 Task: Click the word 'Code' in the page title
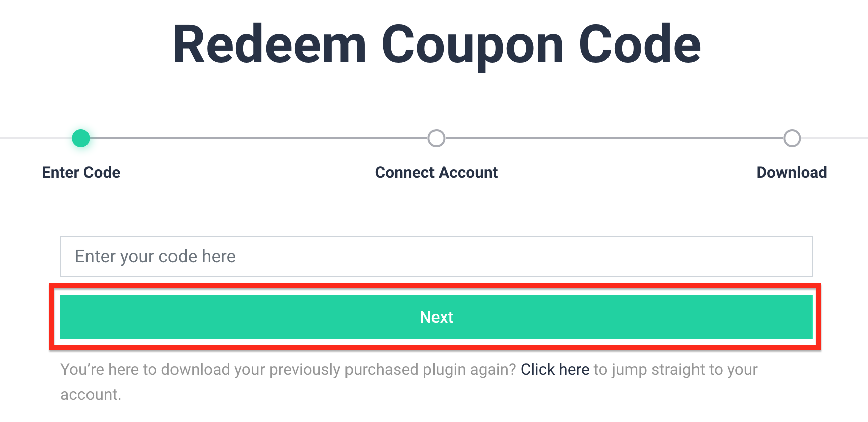[x=640, y=45]
